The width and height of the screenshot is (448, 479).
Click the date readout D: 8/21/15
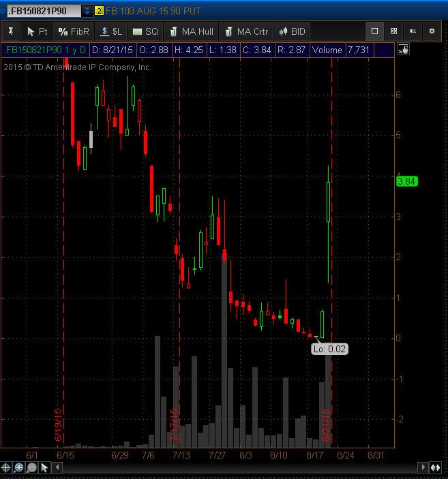pyautogui.click(x=113, y=50)
